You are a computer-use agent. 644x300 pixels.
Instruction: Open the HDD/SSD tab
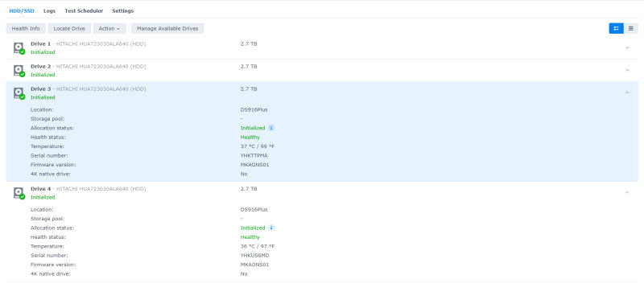pos(22,11)
